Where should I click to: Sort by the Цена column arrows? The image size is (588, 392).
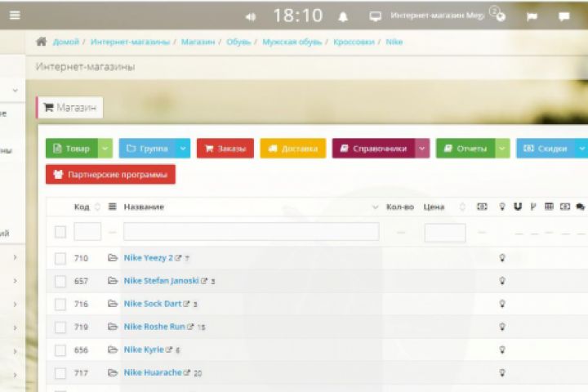click(x=462, y=207)
